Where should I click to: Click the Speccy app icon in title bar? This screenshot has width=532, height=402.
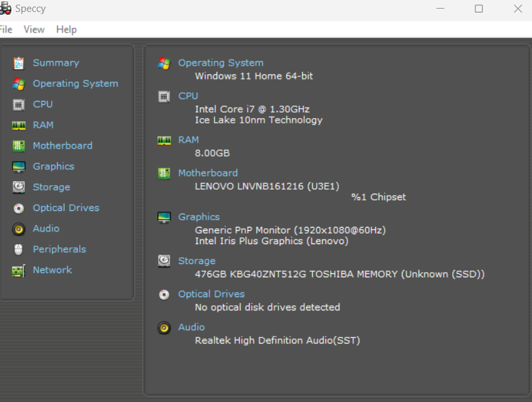(5, 9)
